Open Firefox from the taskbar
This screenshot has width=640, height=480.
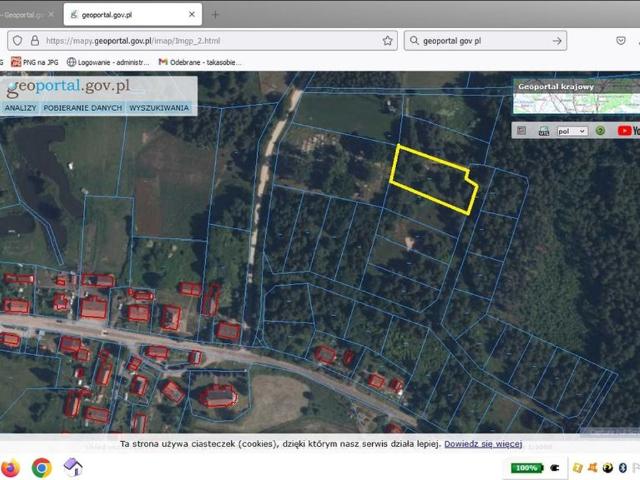tap(10, 467)
